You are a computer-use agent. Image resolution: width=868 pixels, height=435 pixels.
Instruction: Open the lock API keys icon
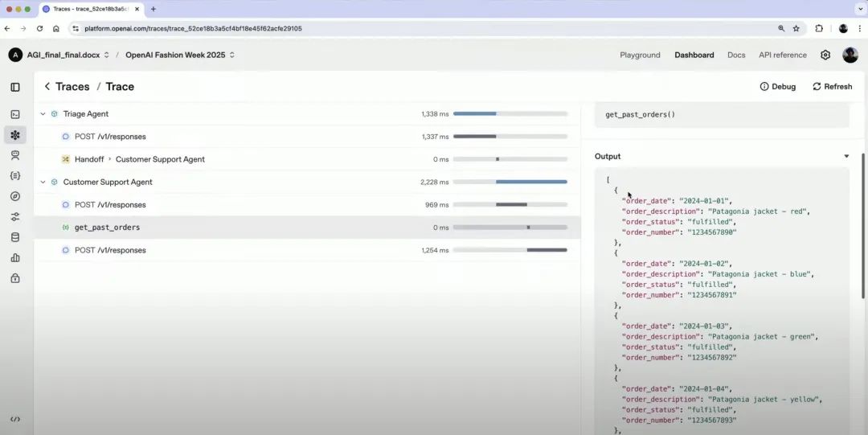click(x=15, y=278)
